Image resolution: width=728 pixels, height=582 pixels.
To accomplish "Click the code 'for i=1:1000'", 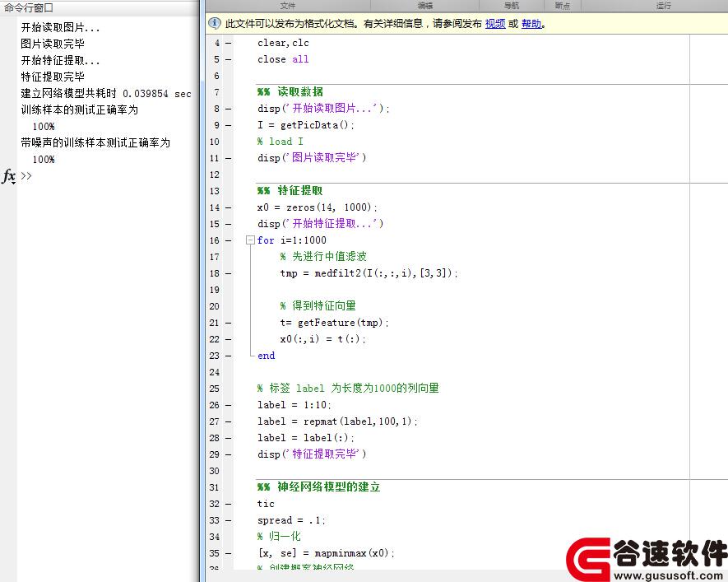I will point(291,240).
